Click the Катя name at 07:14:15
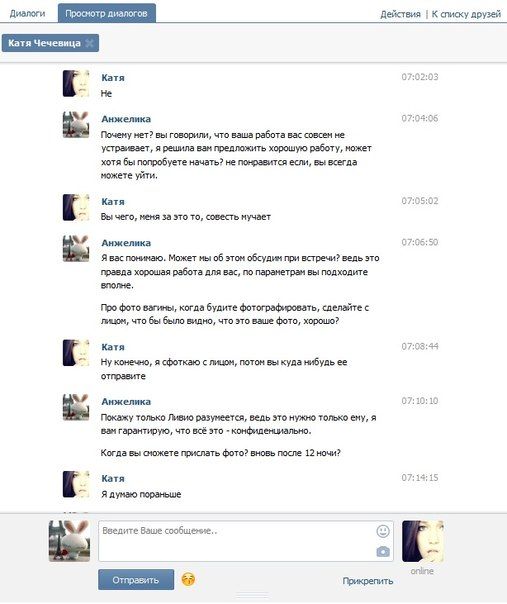 coord(113,478)
